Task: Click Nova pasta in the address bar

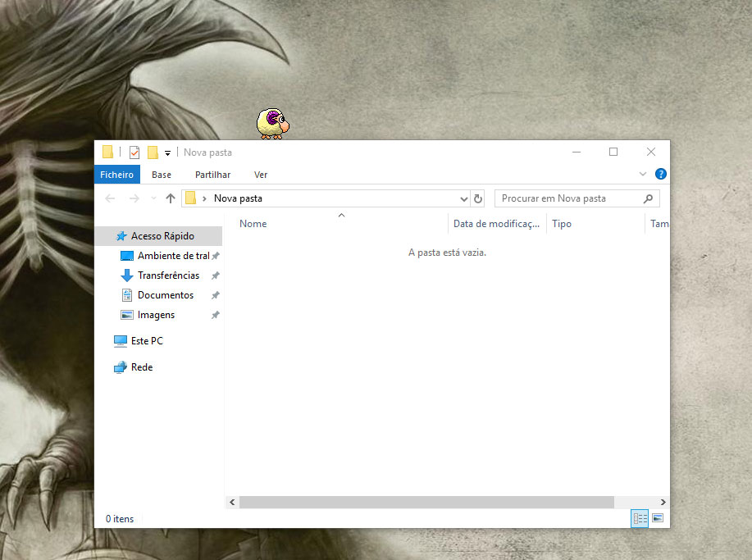Action: coord(238,198)
